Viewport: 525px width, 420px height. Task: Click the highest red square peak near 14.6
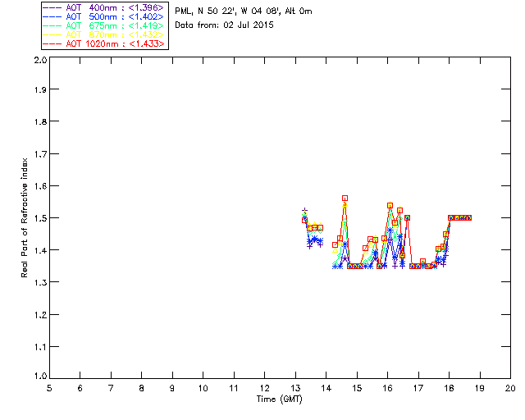pyautogui.click(x=345, y=199)
